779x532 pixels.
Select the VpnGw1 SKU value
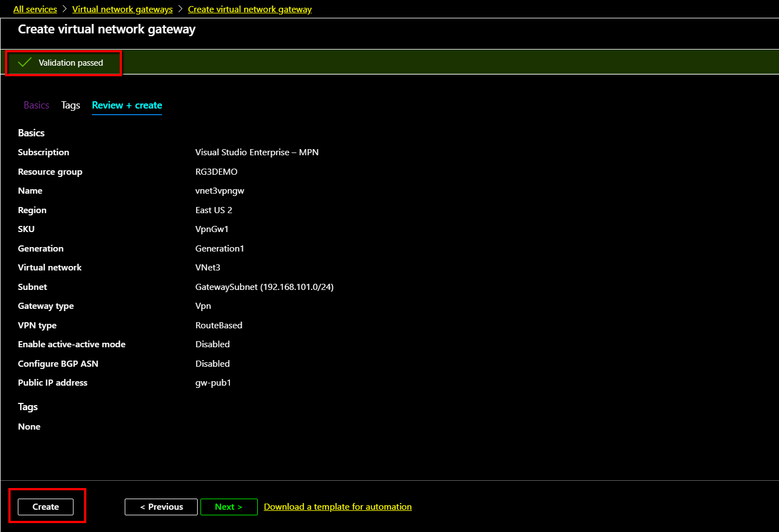coord(212,229)
